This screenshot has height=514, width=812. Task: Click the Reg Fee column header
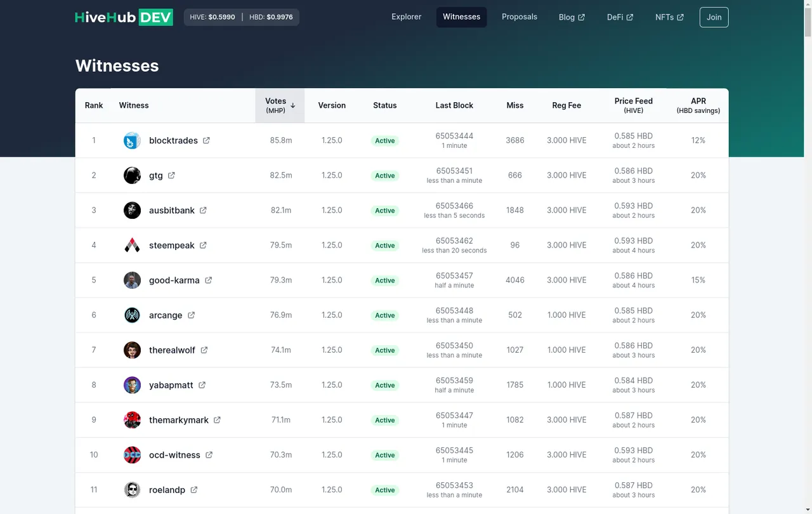(566, 105)
